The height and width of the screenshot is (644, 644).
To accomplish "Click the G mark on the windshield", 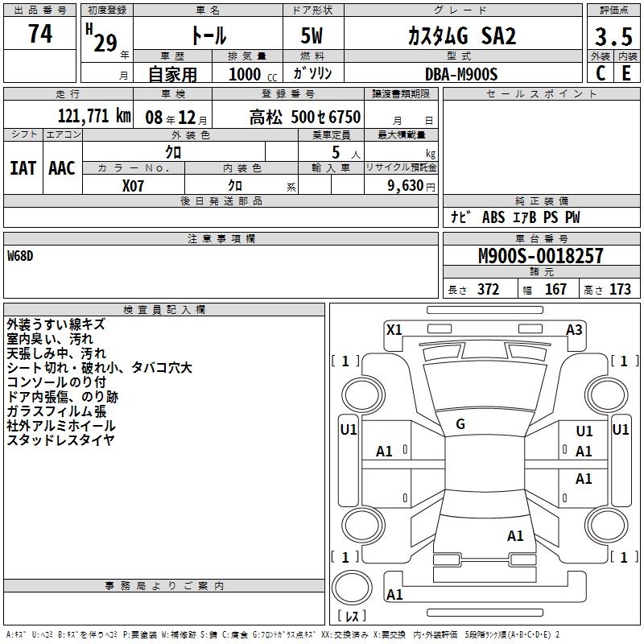I will point(460,424).
